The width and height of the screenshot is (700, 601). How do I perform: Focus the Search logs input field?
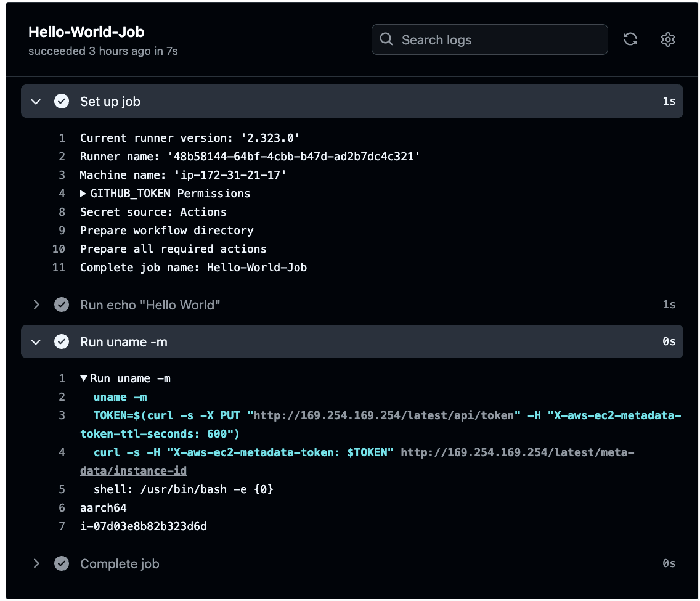(x=489, y=39)
